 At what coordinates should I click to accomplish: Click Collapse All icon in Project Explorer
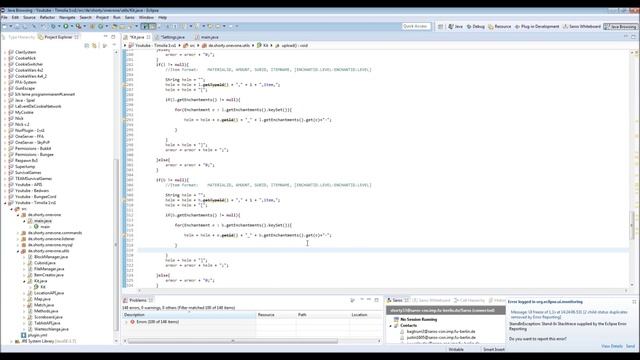coord(87,46)
